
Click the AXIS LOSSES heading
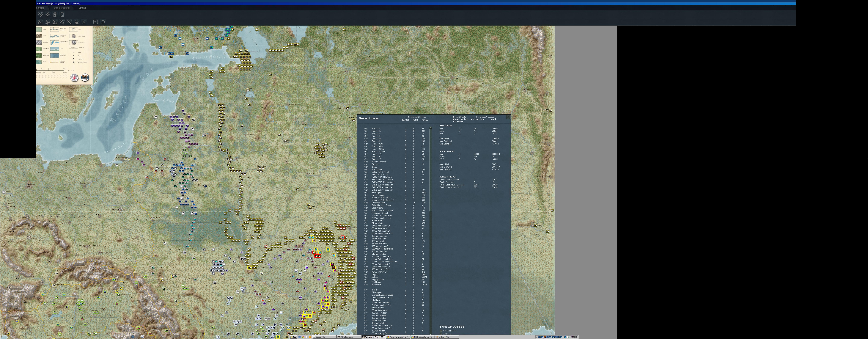click(x=446, y=126)
